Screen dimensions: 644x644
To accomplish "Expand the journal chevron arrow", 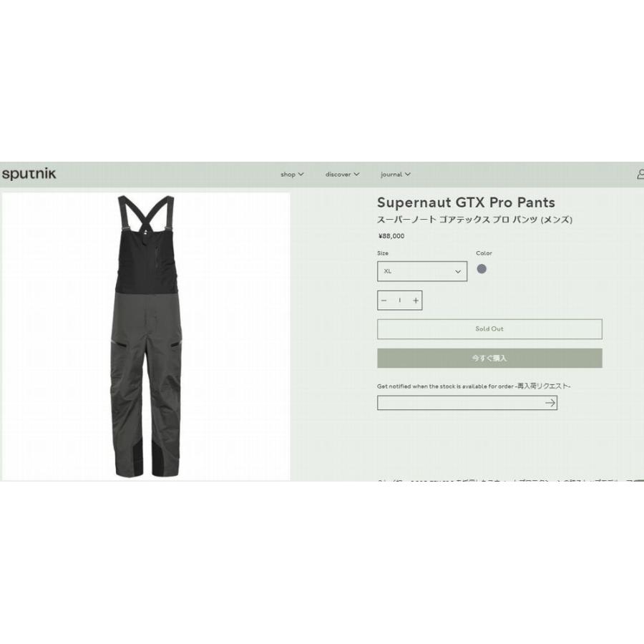I will coord(408,174).
